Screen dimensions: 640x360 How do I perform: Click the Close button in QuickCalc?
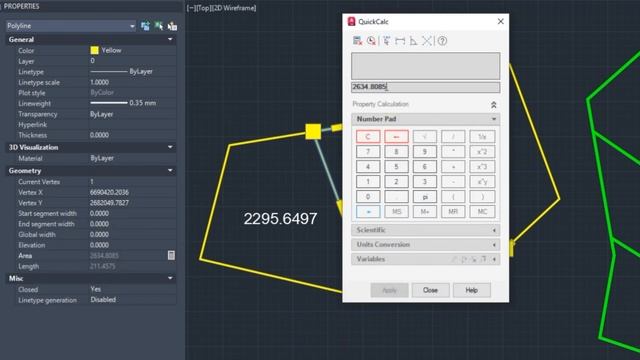click(x=430, y=290)
